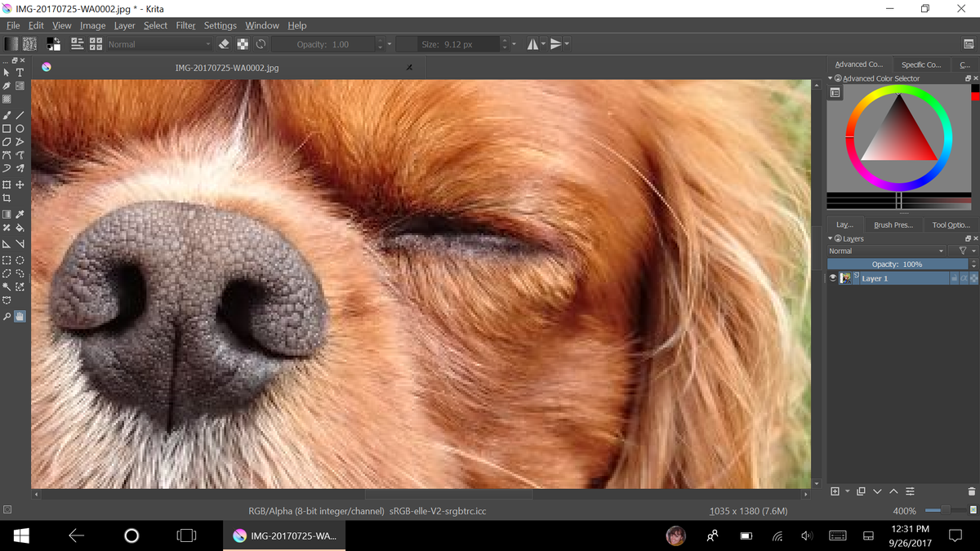Screen dimensions: 980x551
Task: Select the Color Sampler tool
Action: point(19,214)
